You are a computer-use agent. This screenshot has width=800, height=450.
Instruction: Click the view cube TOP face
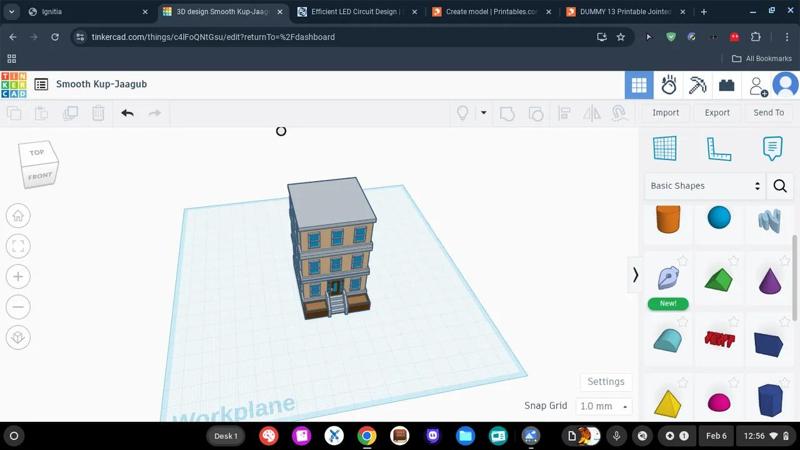[37, 153]
